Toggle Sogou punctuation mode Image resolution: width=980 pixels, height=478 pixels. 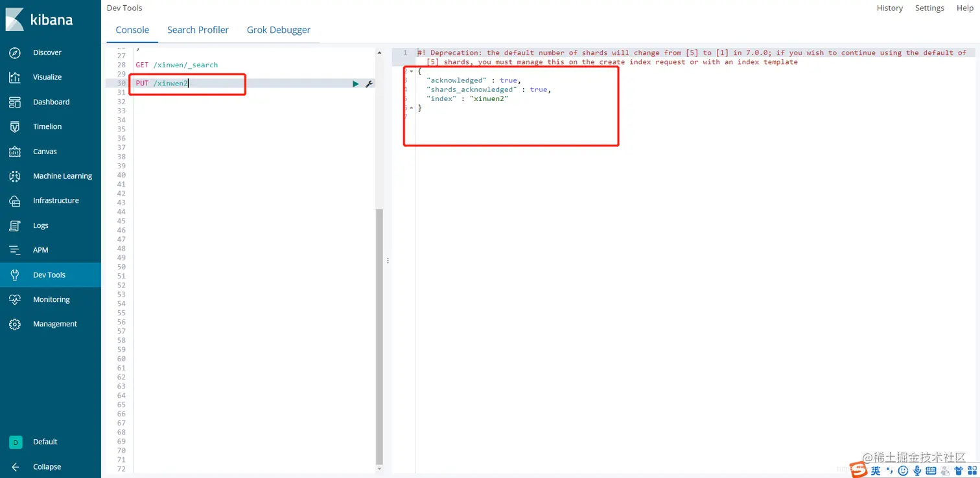pyautogui.click(x=890, y=471)
